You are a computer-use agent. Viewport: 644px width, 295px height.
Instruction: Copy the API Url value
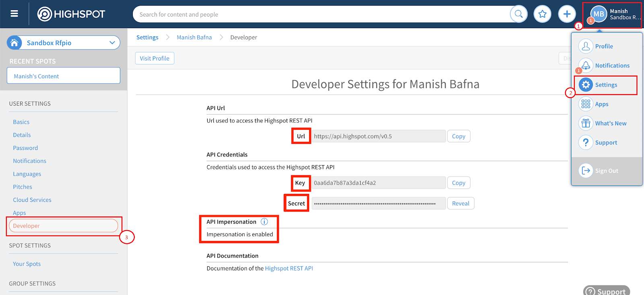click(x=458, y=136)
